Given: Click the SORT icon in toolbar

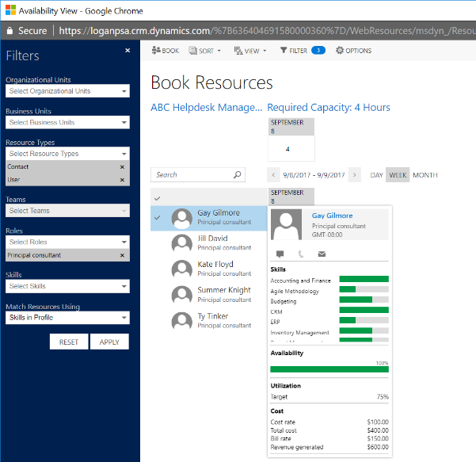Looking at the screenshot, I should [192, 51].
